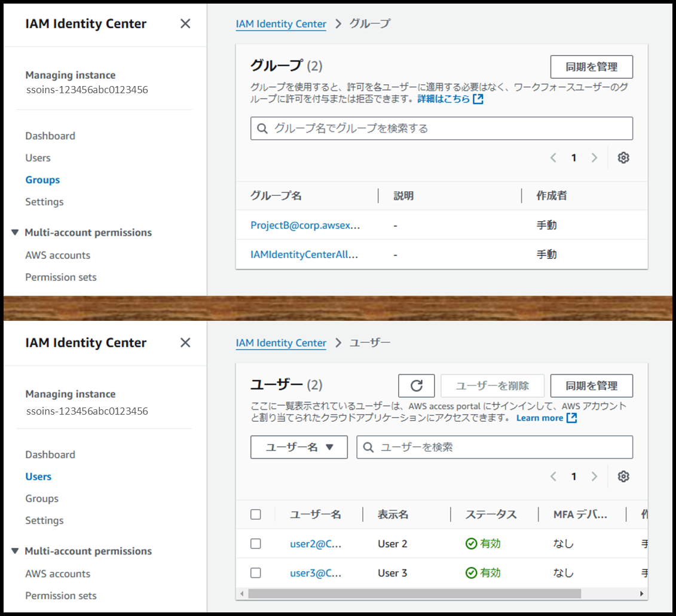Image resolution: width=676 pixels, height=616 pixels.
Task: Click left arrow of Users table scrollbar
Action: [242, 593]
